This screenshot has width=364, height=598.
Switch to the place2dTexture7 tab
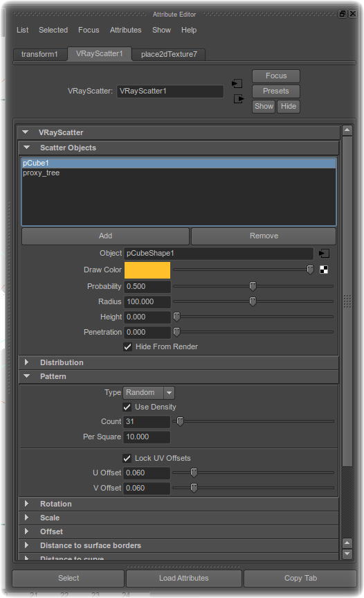click(x=169, y=54)
